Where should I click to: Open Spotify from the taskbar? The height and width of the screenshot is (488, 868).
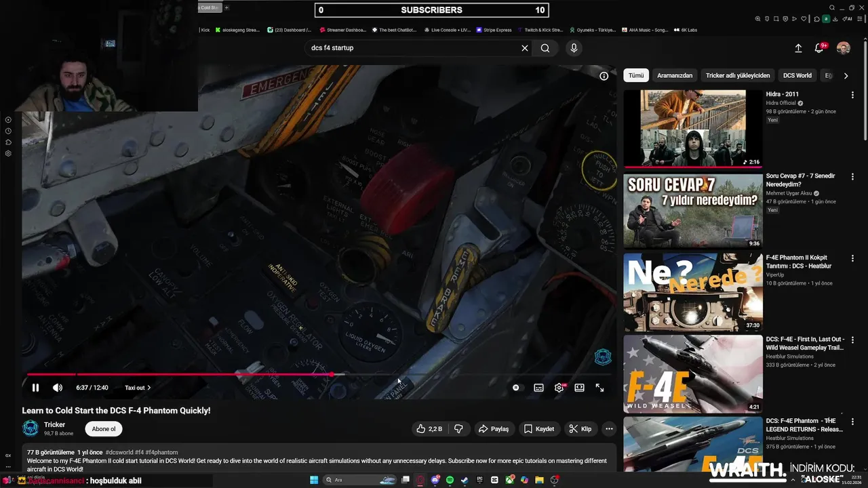(x=450, y=480)
